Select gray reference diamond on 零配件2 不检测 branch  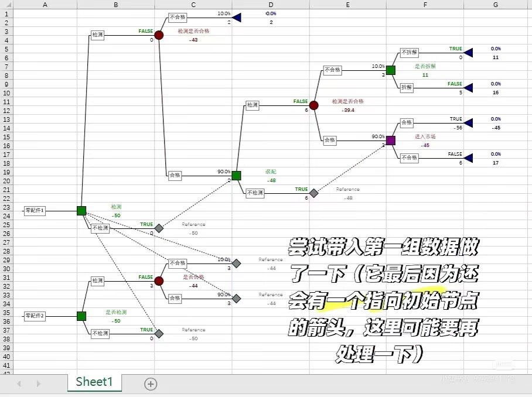click(159, 334)
